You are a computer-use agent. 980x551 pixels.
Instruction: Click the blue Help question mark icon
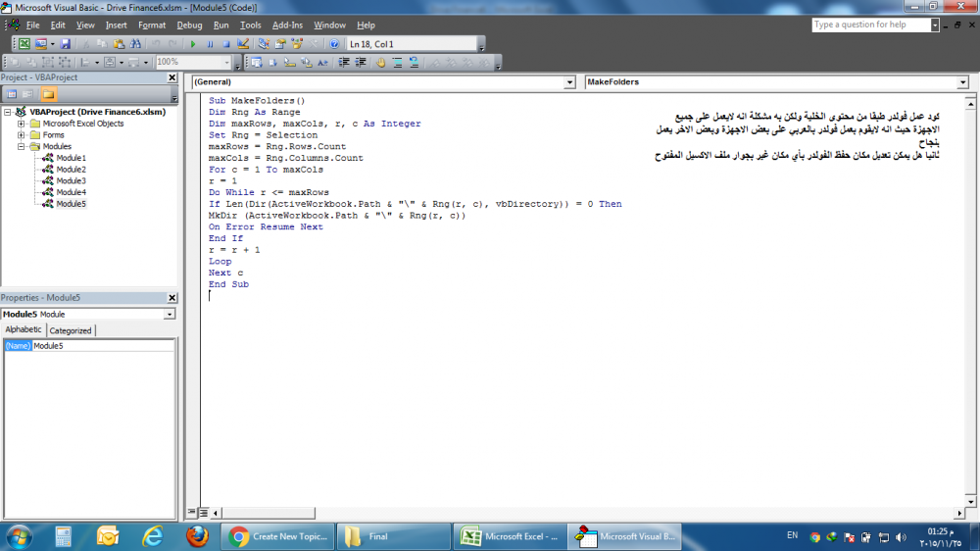(x=334, y=44)
